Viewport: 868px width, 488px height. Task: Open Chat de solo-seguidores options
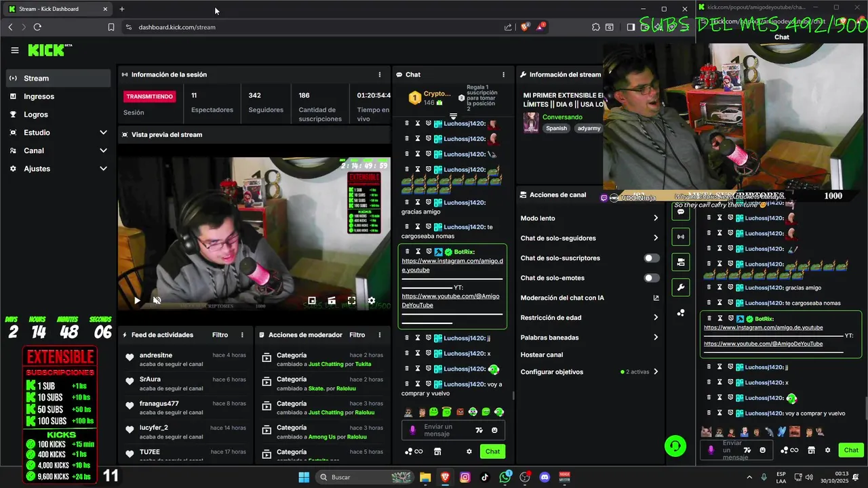[589, 238]
